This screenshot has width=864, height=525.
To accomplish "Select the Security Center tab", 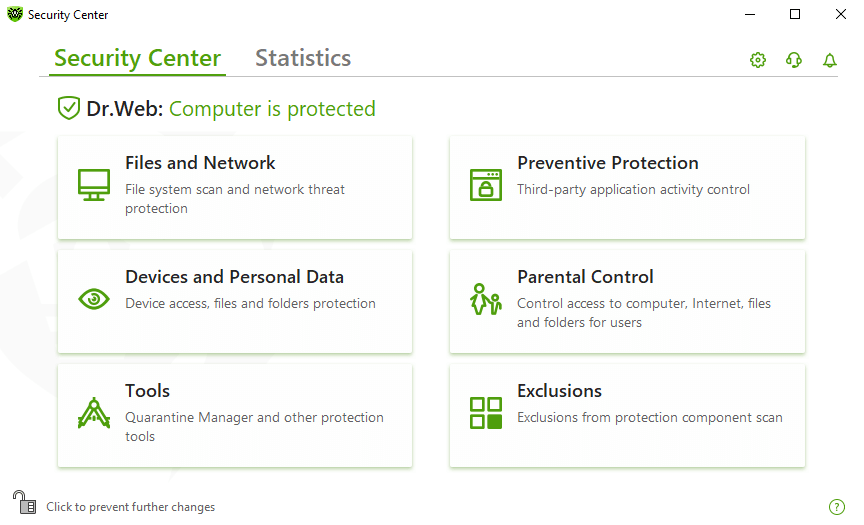I will (x=137, y=58).
